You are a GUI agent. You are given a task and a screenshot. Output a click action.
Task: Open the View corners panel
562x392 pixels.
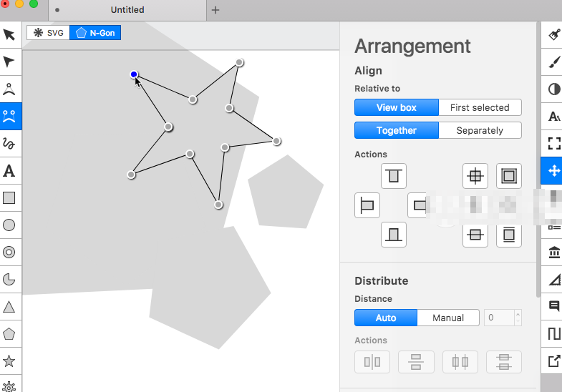tap(553, 144)
